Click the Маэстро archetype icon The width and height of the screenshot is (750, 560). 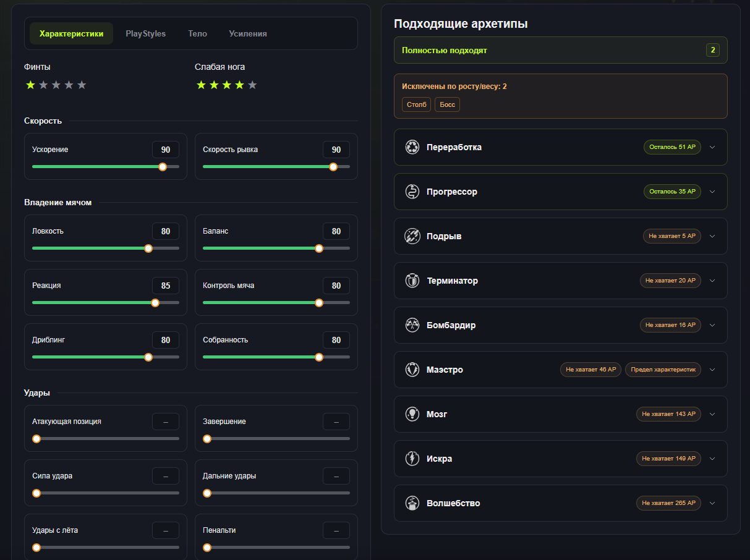pyautogui.click(x=412, y=370)
